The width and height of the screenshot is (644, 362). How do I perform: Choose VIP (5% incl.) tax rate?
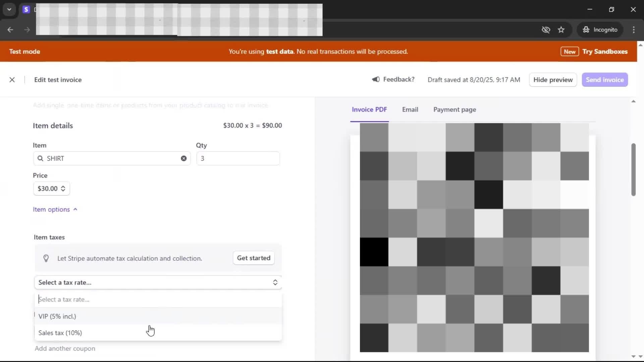click(57, 316)
